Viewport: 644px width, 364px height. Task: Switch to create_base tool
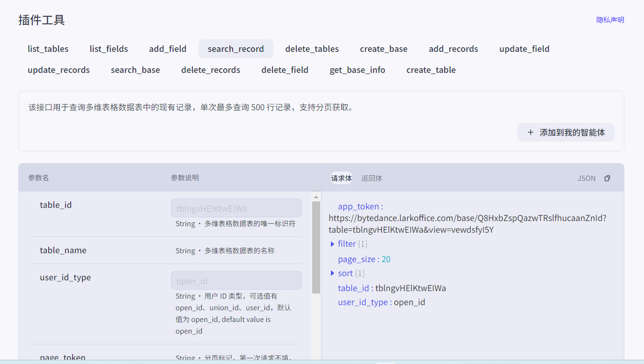click(383, 49)
